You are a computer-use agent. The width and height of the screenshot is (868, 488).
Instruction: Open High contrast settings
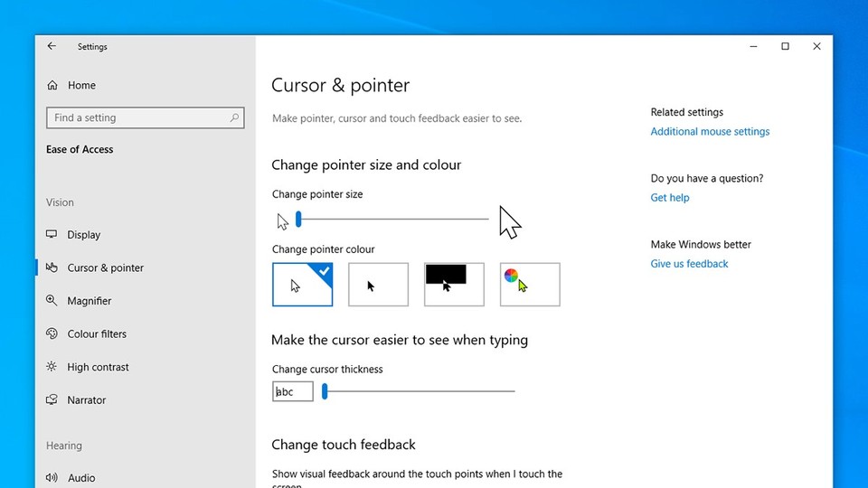[98, 367]
